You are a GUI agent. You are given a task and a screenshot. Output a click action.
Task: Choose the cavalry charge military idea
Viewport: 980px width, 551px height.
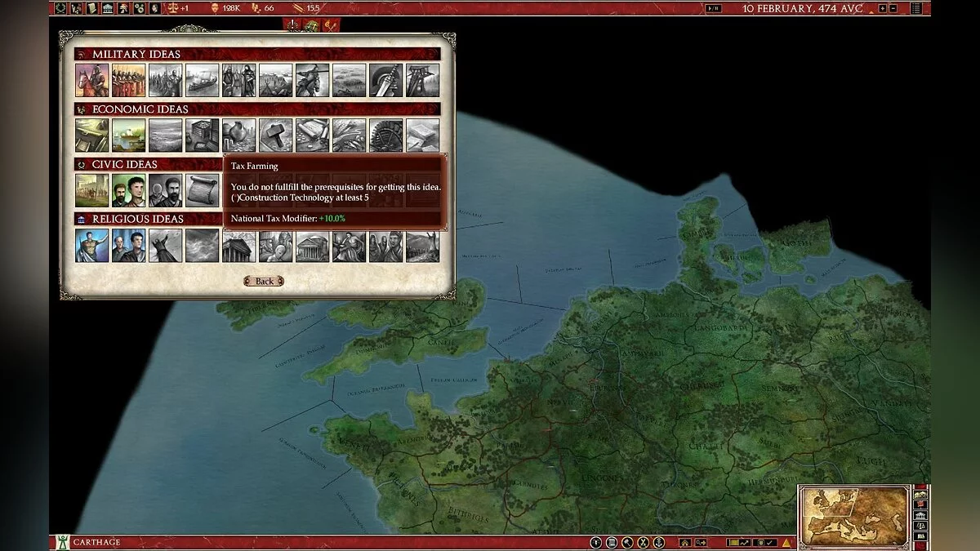(312, 81)
